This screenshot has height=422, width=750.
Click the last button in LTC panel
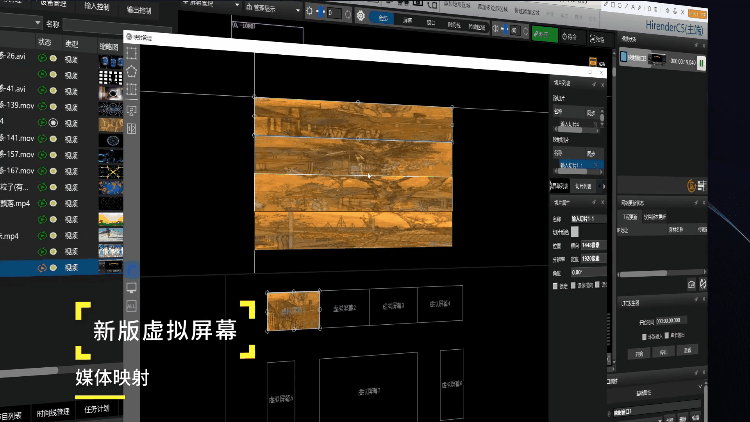(687, 350)
